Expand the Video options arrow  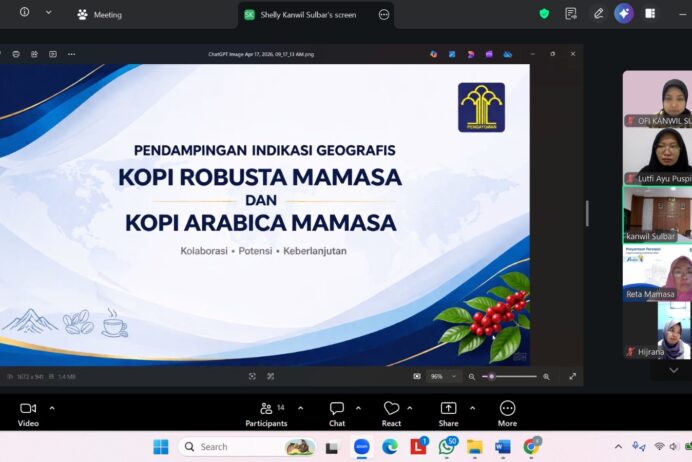[x=52, y=408]
